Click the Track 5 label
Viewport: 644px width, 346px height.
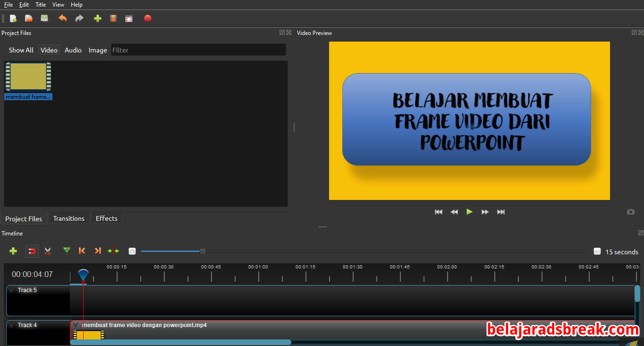(27, 290)
